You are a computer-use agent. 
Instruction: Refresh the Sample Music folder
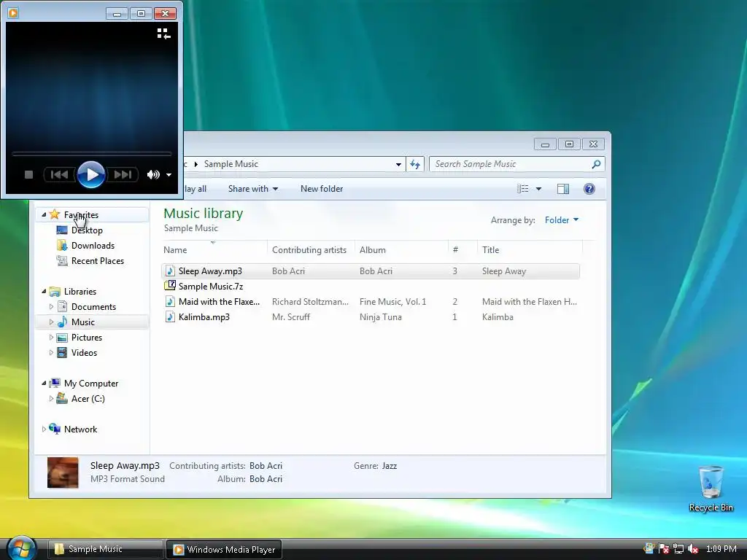pos(415,164)
